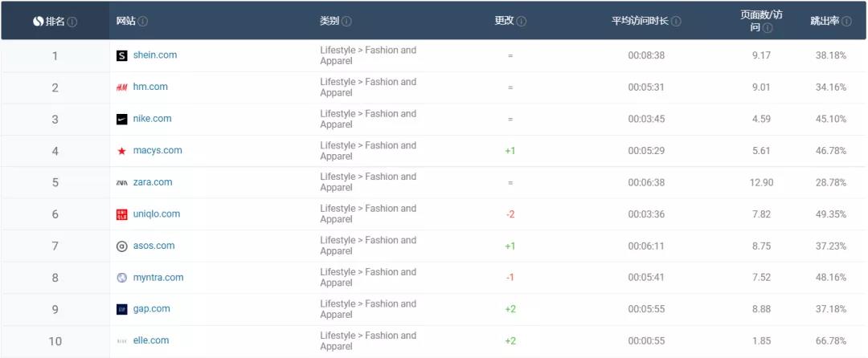Click rank number 7
Screen dimensions: 868x358
[x=55, y=246]
